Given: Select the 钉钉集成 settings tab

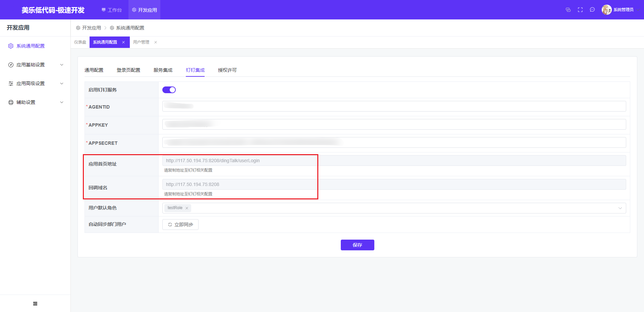Looking at the screenshot, I should 195,70.
